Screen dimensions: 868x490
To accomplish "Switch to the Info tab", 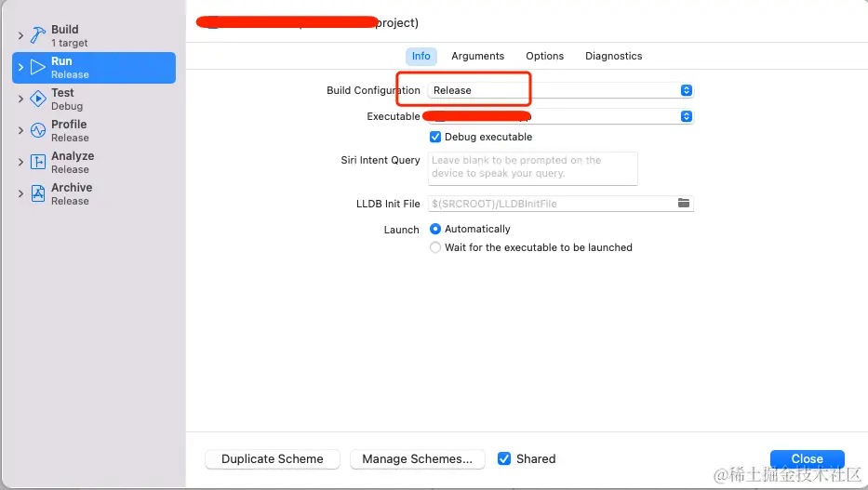I will pos(421,56).
